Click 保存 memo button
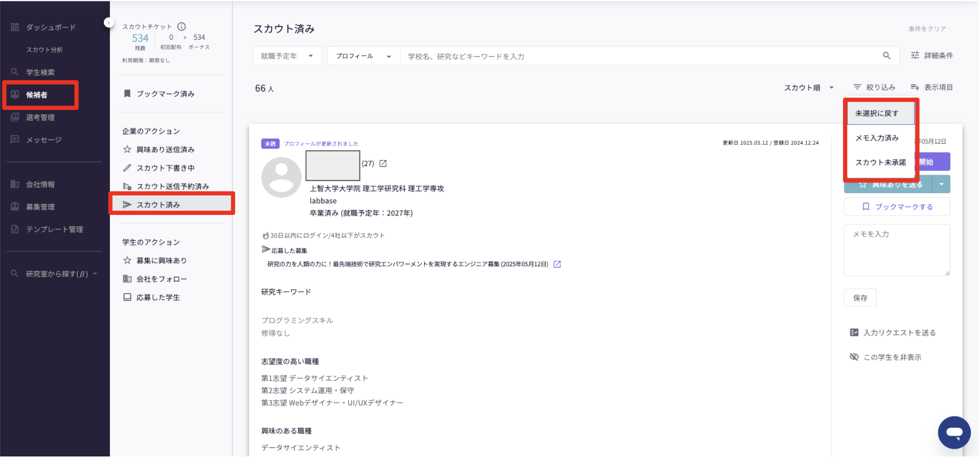Image resolution: width=980 pixels, height=460 pixels. [x=860, y=298]
